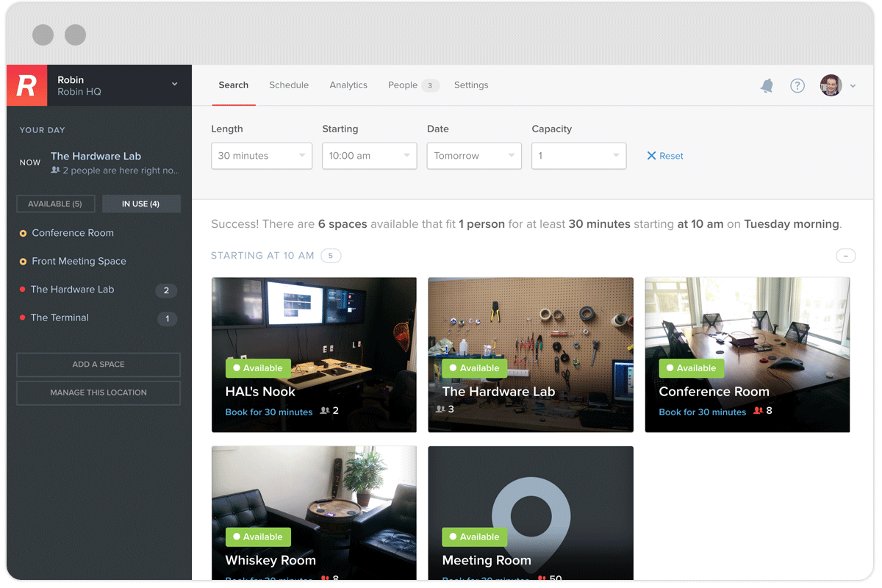
Task: Click the "NOW" label in Your Day
Action: 30,162
